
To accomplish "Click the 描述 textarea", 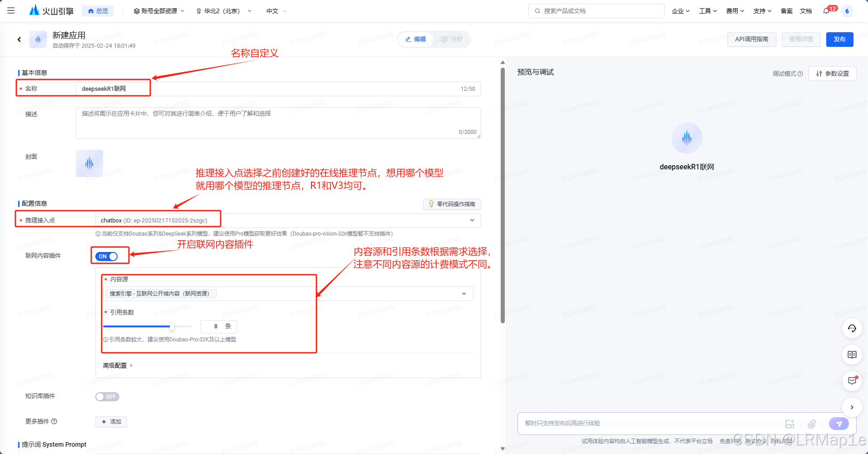I will [278, 123].
